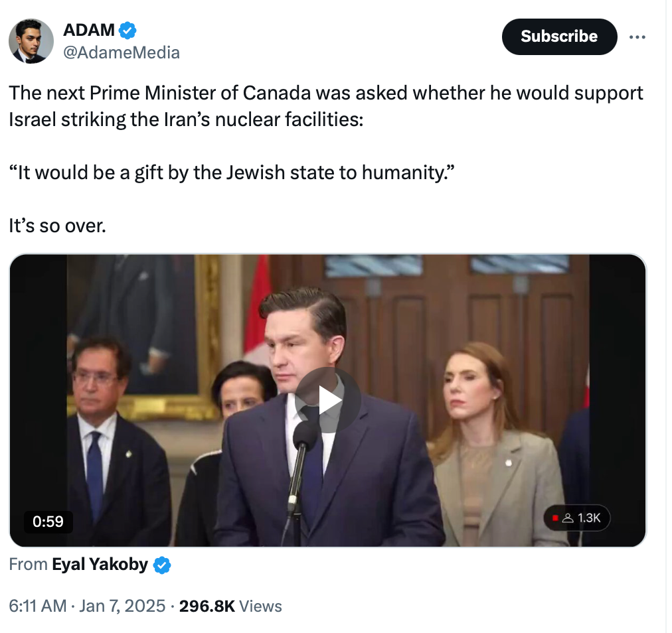This screenshot has height=633, width=672.
Task: Open Eyal Yakoby's profile link
Action: pyautogui.click(x=100, y=565)
